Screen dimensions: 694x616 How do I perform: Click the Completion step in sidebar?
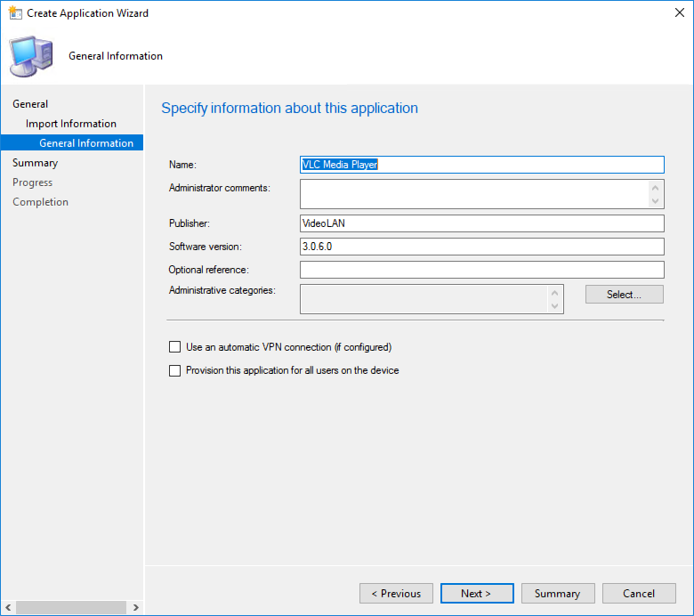coord(40,201)
